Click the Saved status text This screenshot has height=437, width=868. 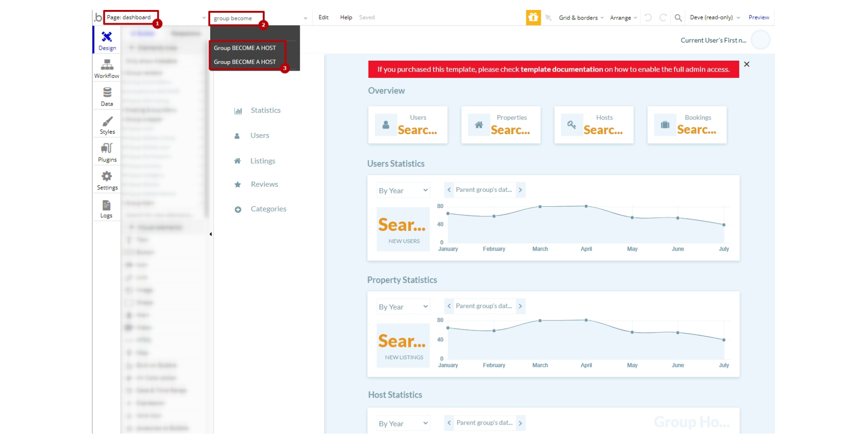coord(367,18)
